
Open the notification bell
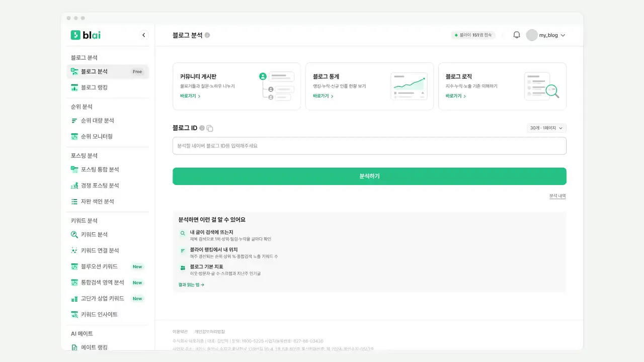click(x=516, y=35)
